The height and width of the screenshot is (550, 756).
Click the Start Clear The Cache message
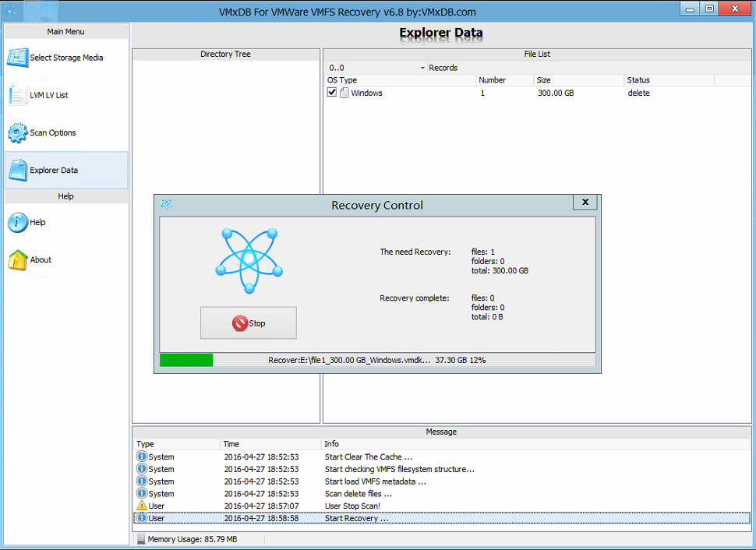tap(369, 457)
